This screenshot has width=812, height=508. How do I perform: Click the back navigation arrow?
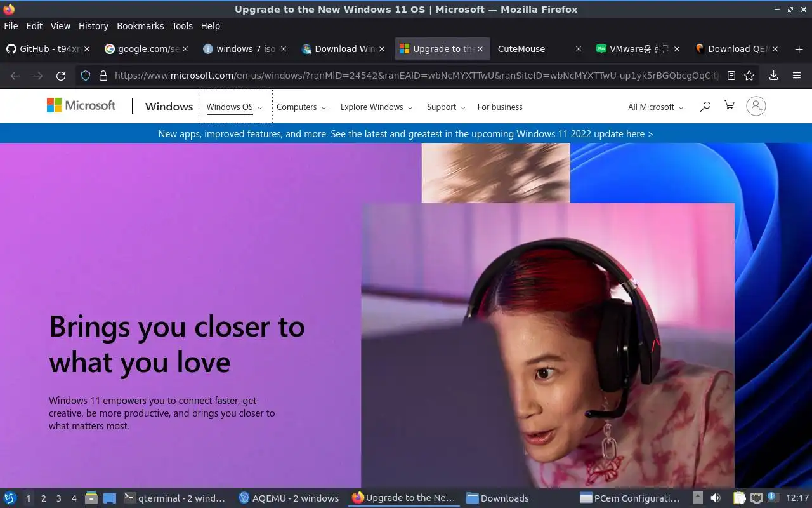pos(15,76)
